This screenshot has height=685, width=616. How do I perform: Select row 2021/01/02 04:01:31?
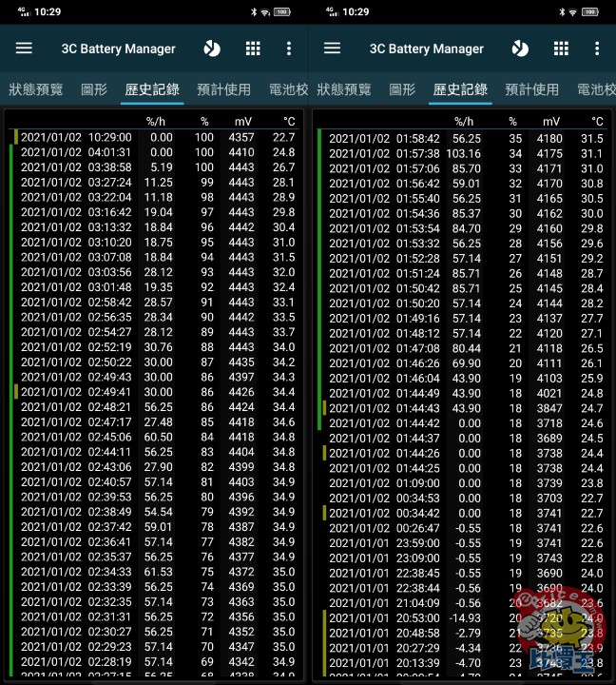point(155,152)
